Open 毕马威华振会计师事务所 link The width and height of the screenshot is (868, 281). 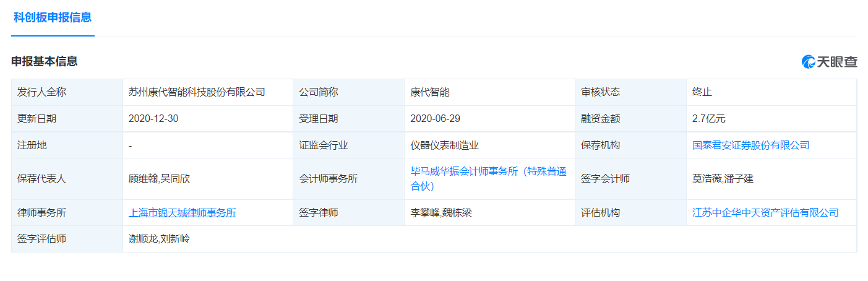(x=489, y=178)
